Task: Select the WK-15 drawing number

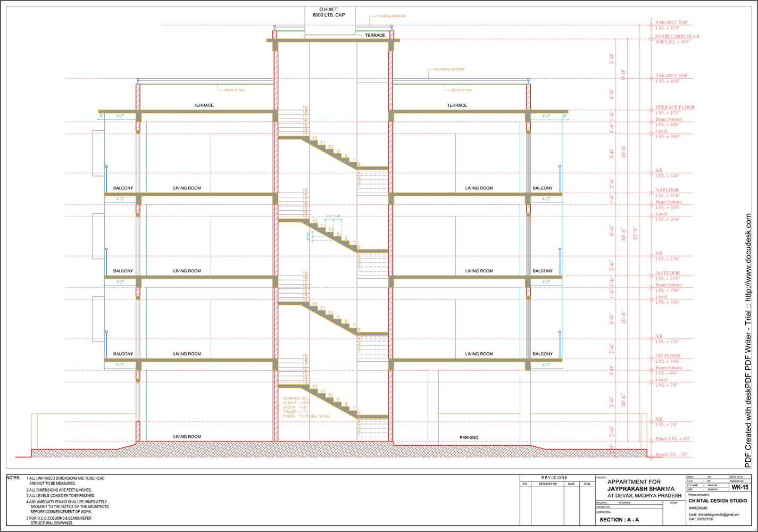Action: click(x=739, y=487)
